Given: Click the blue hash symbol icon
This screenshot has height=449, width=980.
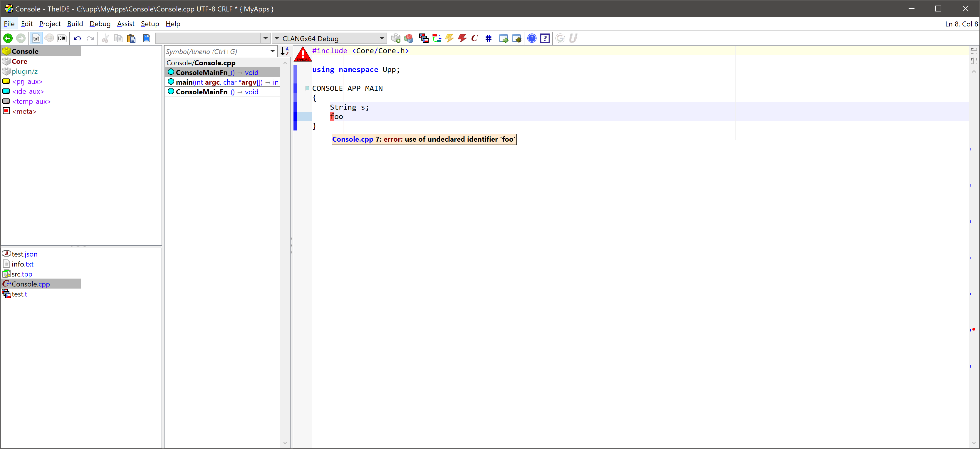Looking at the screenshot, I should (489, 38).
